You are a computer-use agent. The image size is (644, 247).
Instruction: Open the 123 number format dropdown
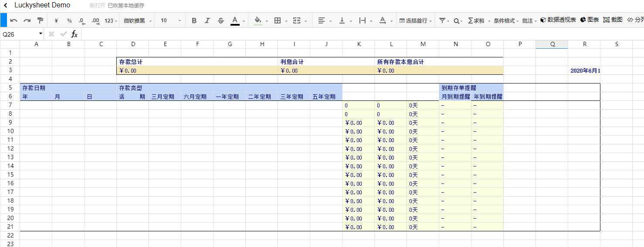(x=111, y=20)
